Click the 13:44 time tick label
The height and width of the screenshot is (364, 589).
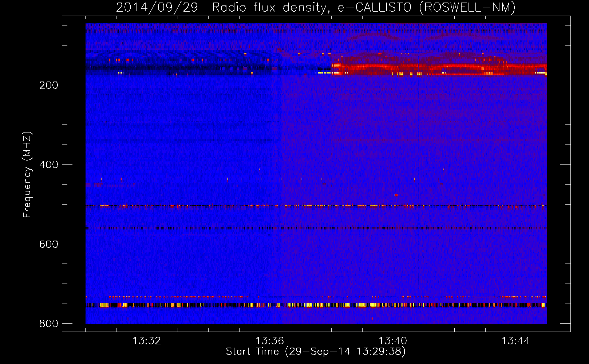(516, 341)
